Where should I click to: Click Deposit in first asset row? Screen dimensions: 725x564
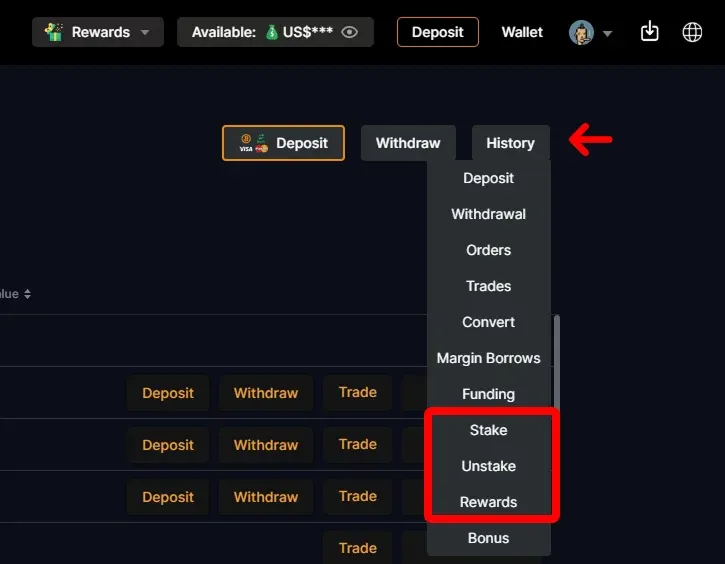[168, 393]
